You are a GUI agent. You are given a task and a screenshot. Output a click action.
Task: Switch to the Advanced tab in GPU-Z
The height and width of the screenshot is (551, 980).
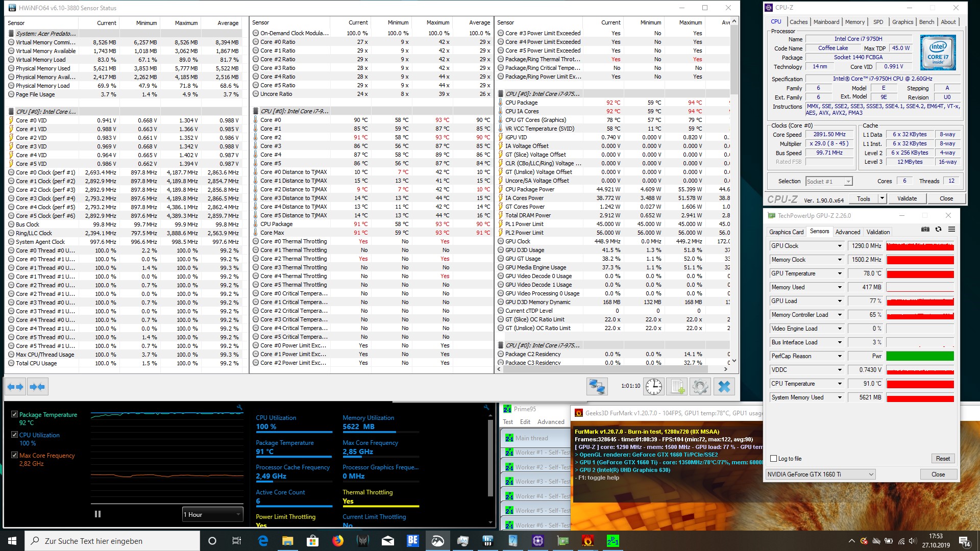(x=848, y=232)
